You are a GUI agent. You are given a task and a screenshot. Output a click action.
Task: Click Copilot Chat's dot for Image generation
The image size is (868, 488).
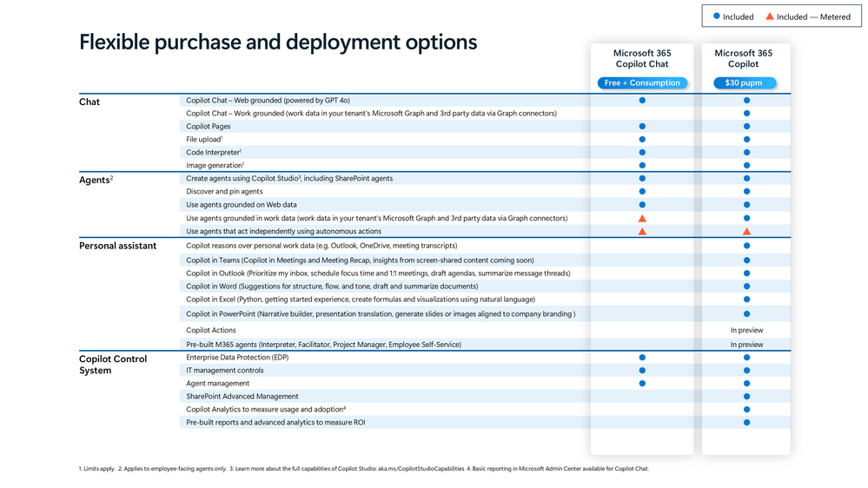[x=642, y=166]
